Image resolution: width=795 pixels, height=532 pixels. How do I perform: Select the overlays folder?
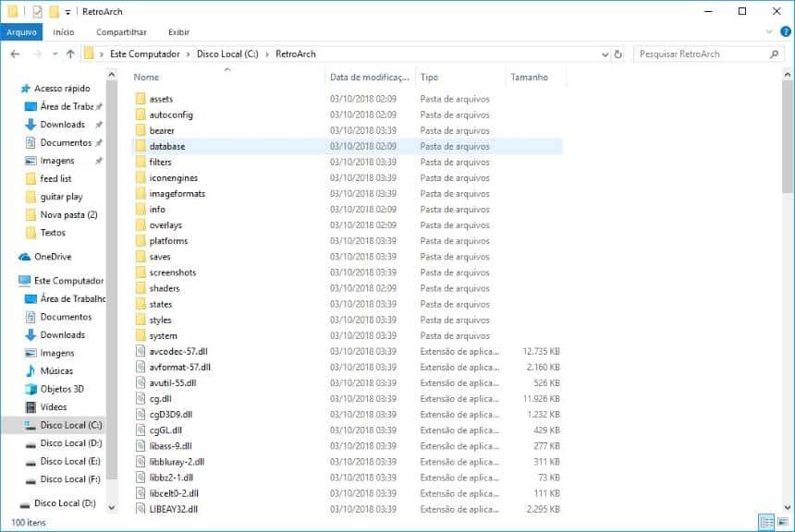[x=165, y=225]
